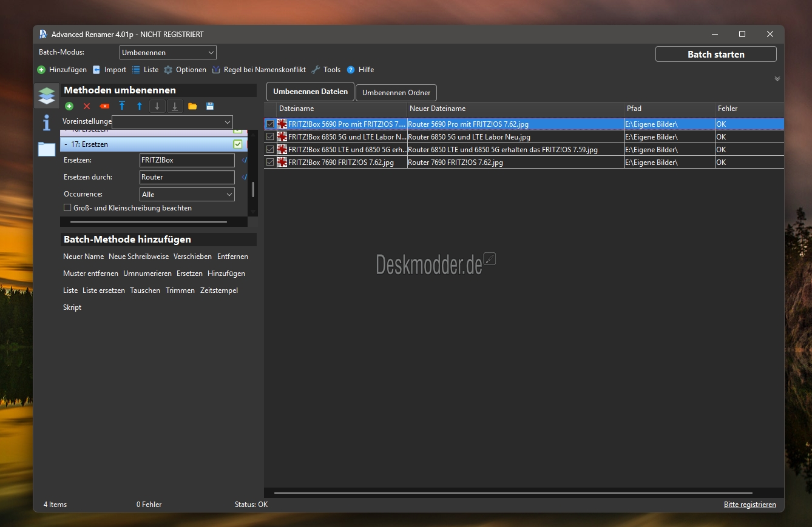Open Optionen settings
The image size is (812, 527).
185,70
